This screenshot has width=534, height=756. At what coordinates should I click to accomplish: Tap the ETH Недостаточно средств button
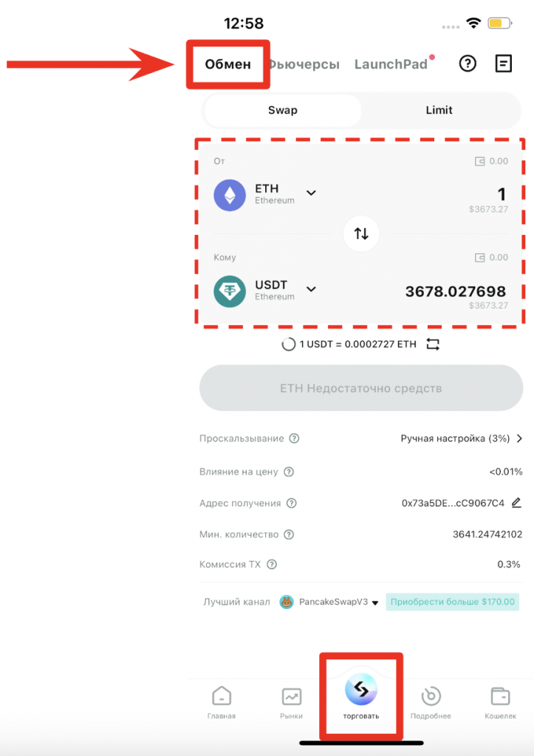coord(360,388)
